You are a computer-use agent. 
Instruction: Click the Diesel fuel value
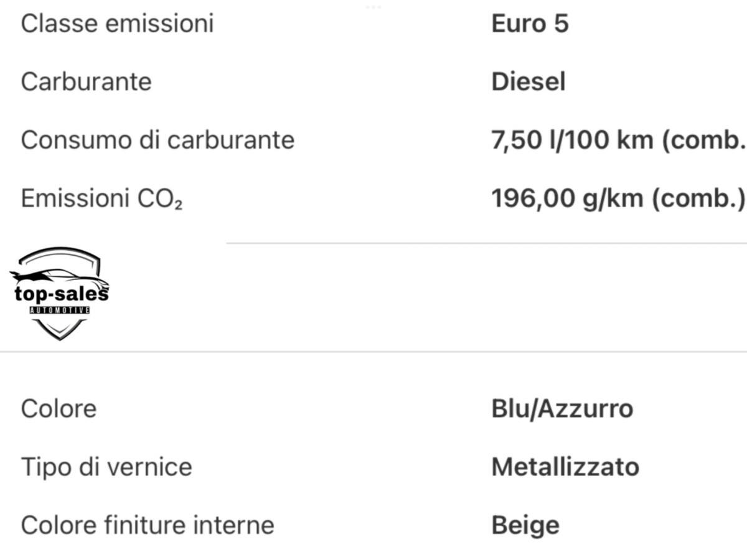pyautogui.click(x=529, y=82)
